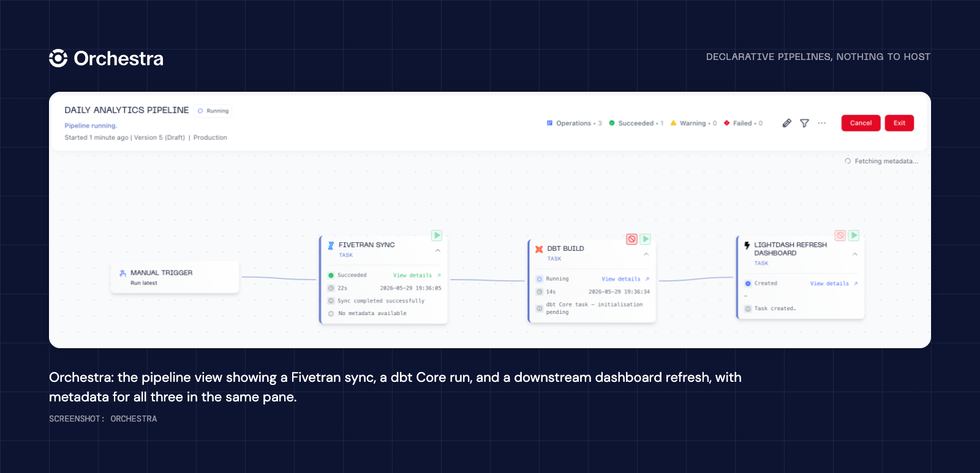Click the yellow Warning triangle icon
The image size is (980, 473).
click(673, 123)
